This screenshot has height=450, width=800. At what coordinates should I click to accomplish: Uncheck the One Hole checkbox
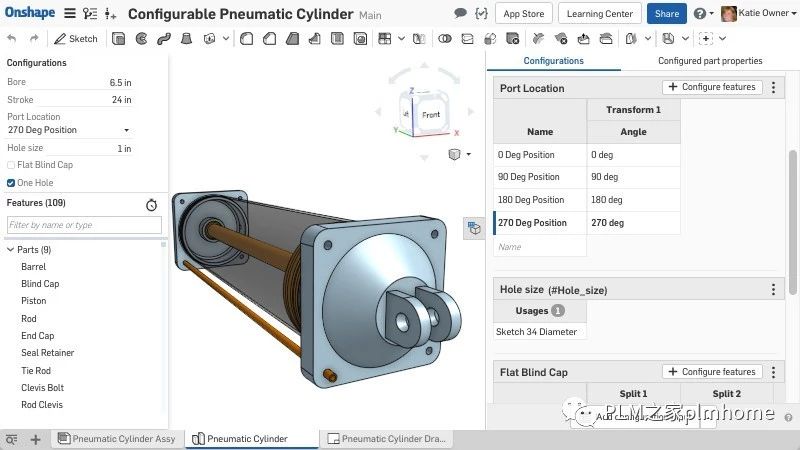click(11, 183)
